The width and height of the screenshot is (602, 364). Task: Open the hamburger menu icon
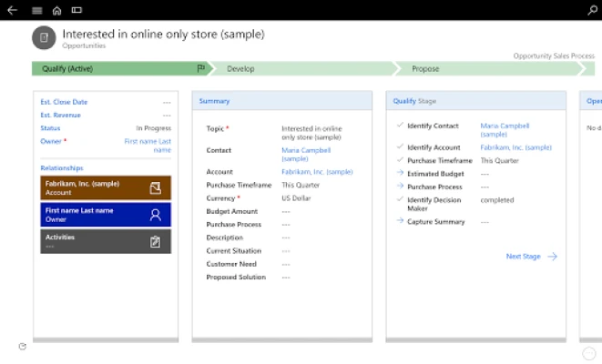(x=36, y=10)
